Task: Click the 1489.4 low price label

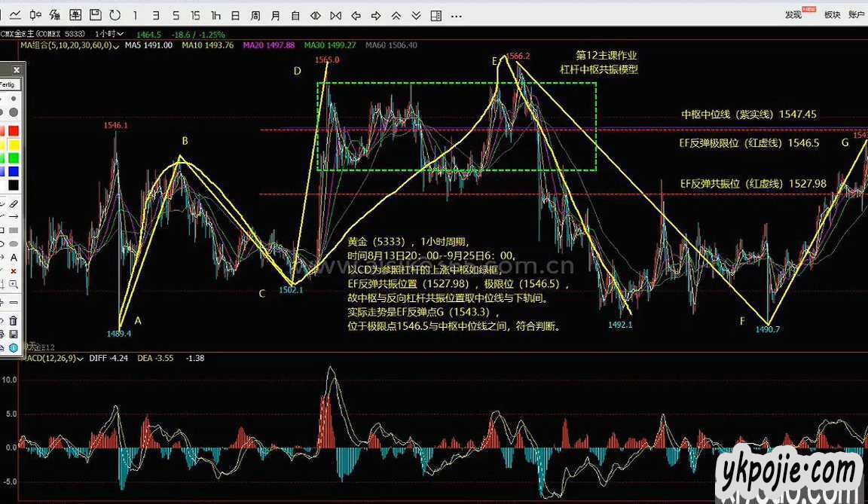Action: [x=119, y=334]
